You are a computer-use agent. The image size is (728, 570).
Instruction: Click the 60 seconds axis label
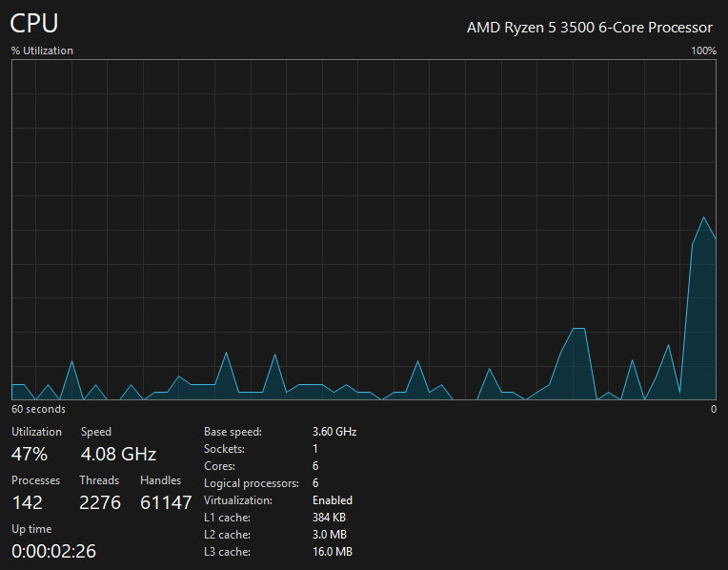tap(38, 409)
